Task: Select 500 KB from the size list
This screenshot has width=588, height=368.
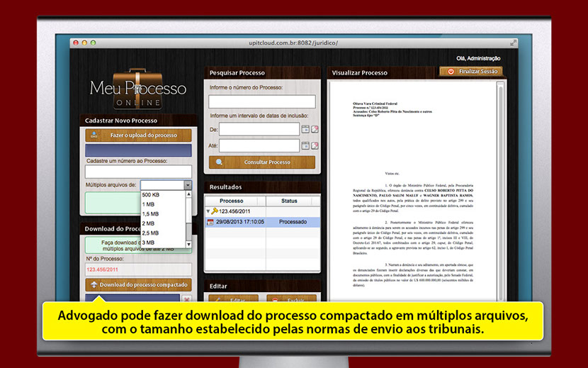Action: (150, 195)
